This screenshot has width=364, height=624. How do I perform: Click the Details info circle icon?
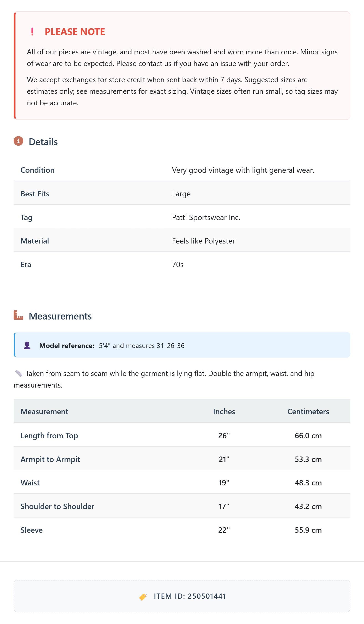pyautogui.click(x=18, y=141)
